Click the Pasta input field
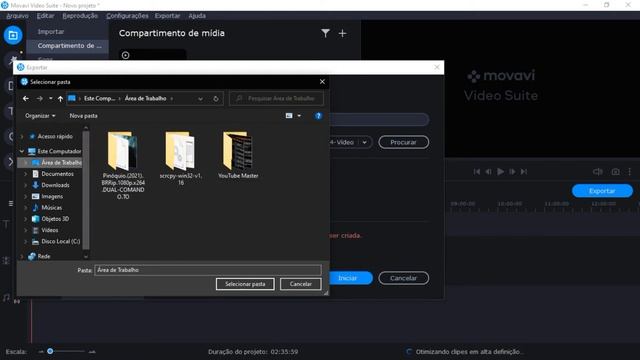This screenshot has height=360, width=640. [208, 270]
